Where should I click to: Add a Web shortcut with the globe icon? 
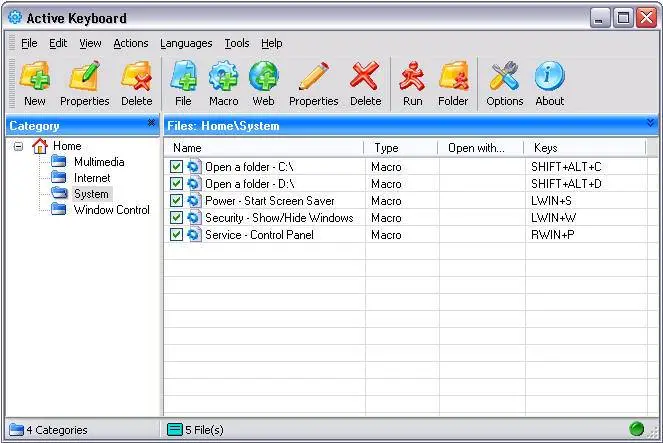click(x=263, y=77)
